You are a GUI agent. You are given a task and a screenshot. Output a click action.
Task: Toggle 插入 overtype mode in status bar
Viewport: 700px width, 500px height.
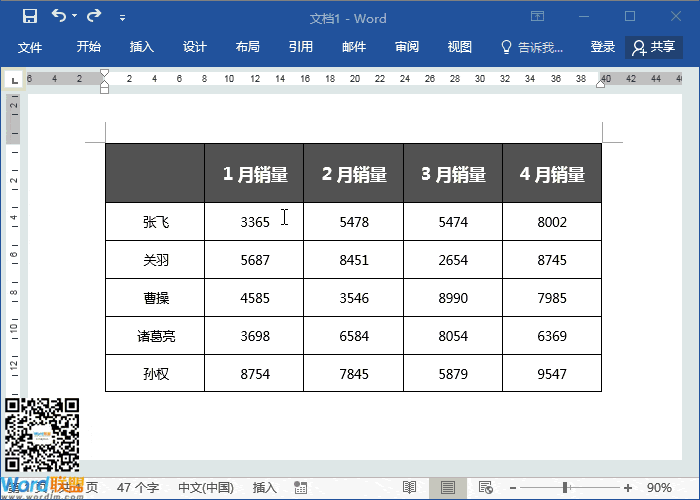[264, 487]
